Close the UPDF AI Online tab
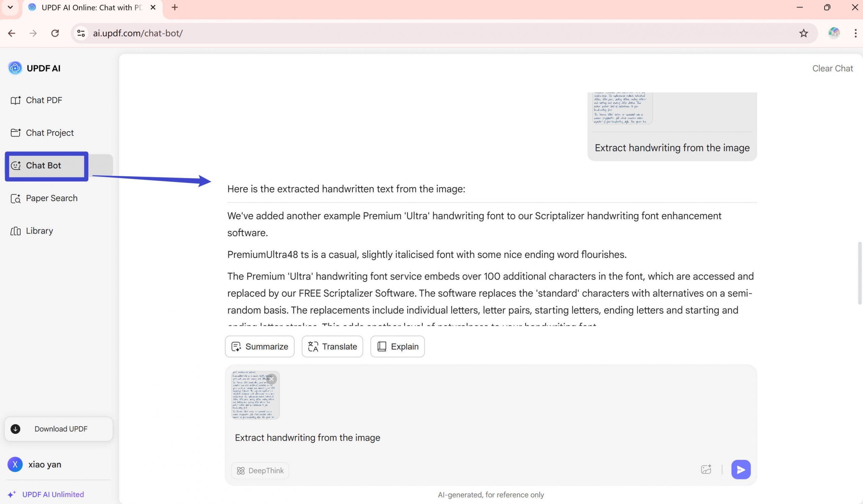 153,7
